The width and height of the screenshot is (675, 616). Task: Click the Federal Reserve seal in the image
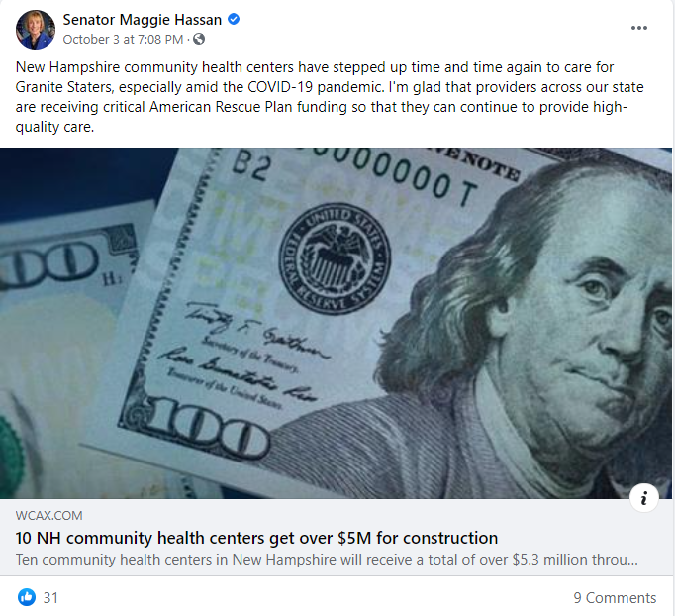tap(335, 258)
